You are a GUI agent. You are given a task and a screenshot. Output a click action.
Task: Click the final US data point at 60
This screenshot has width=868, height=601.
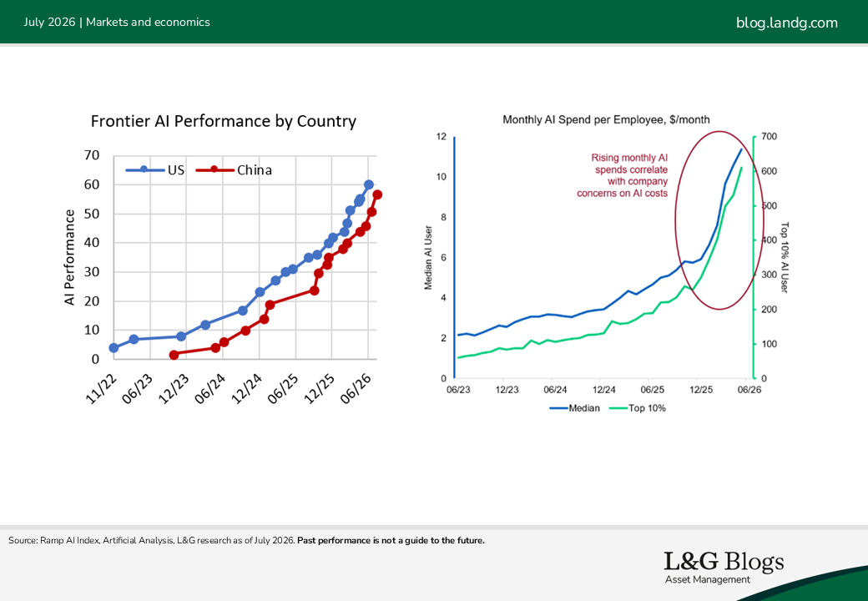(x=369, y=184)
